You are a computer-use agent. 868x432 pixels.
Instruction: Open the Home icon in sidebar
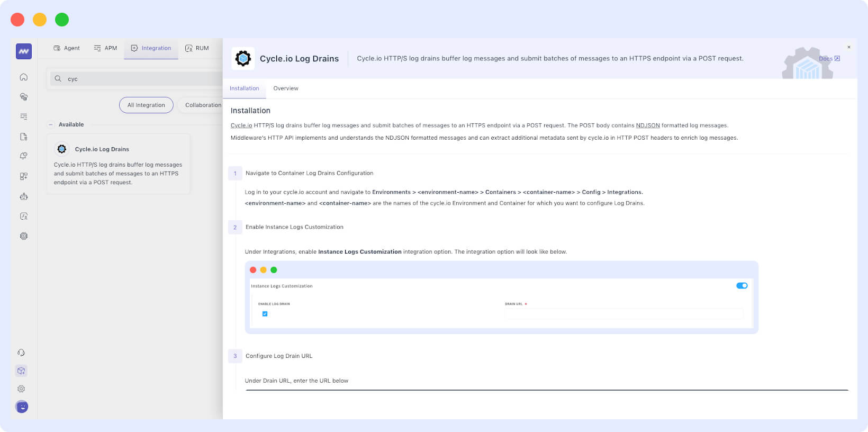coord(24,77)
